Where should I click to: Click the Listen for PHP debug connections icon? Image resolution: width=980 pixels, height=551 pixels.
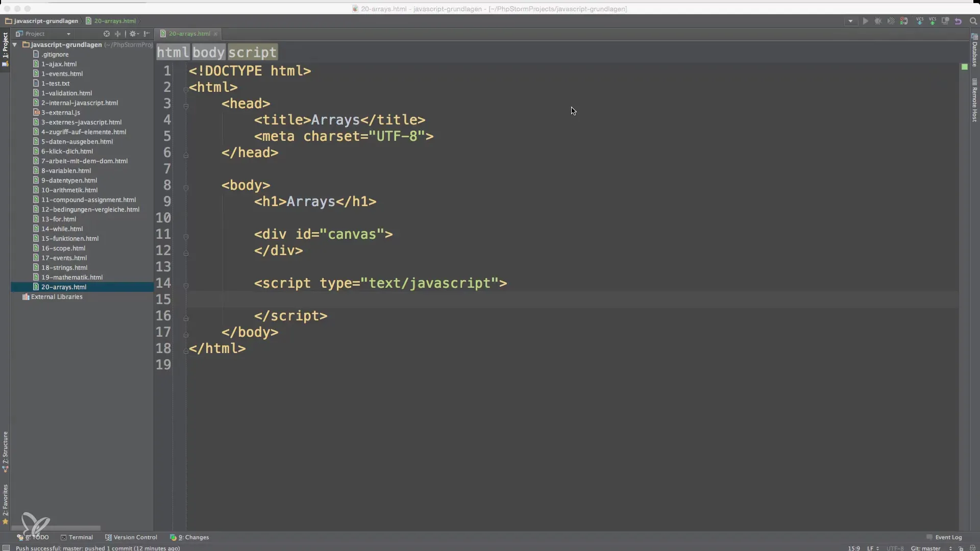[904, 21]
